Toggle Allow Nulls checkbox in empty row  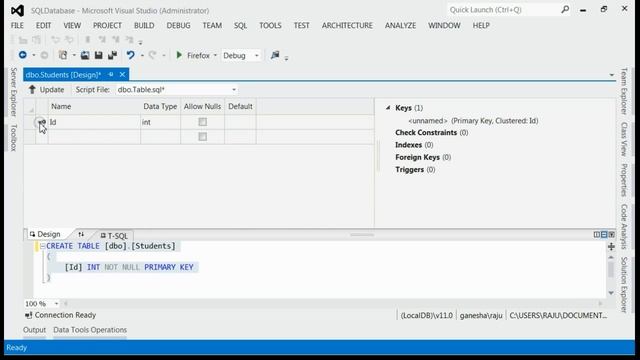[202, 137]
